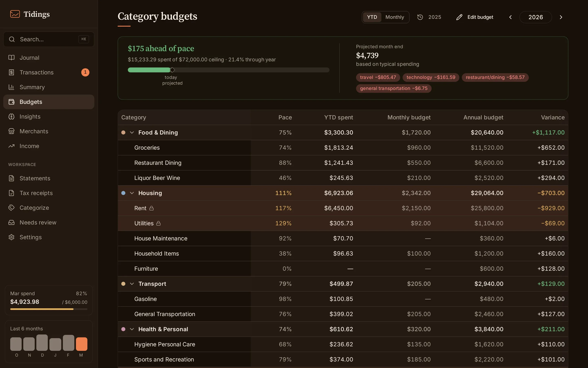The image size is (588, 368).
Task: Click the Gasoline row
Action: click(343, 299)
